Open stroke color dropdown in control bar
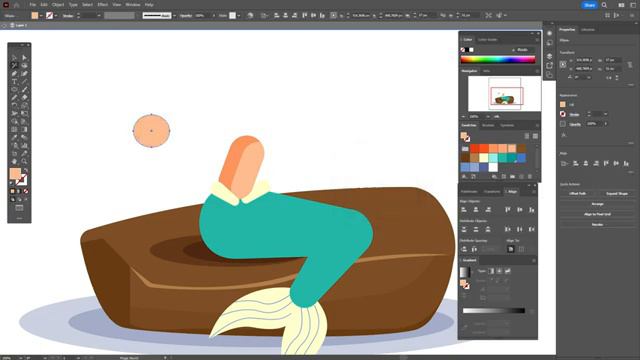 pyautogui.click(x=56, y=16)
